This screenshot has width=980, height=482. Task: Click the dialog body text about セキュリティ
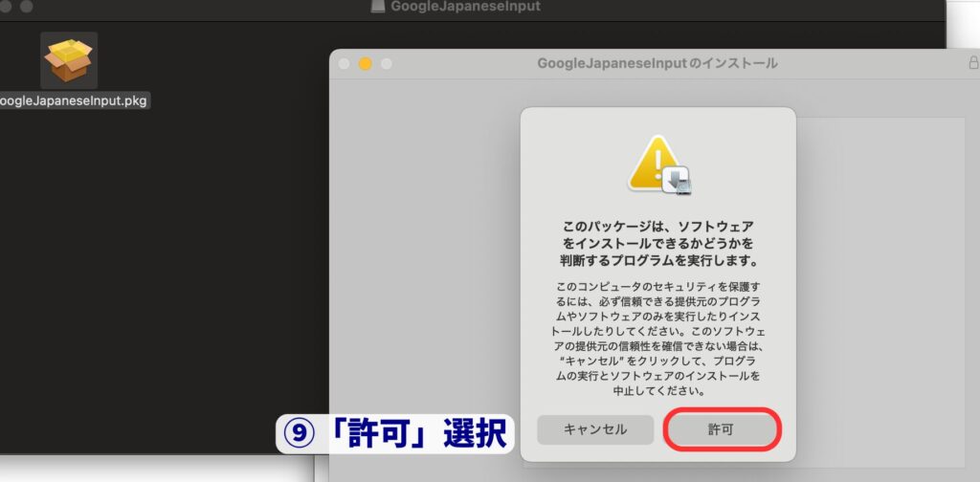658,339
